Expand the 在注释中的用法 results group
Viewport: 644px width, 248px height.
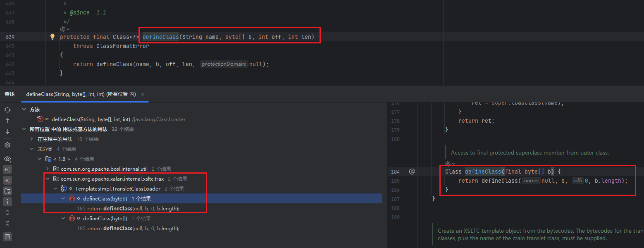pos(32,139)
